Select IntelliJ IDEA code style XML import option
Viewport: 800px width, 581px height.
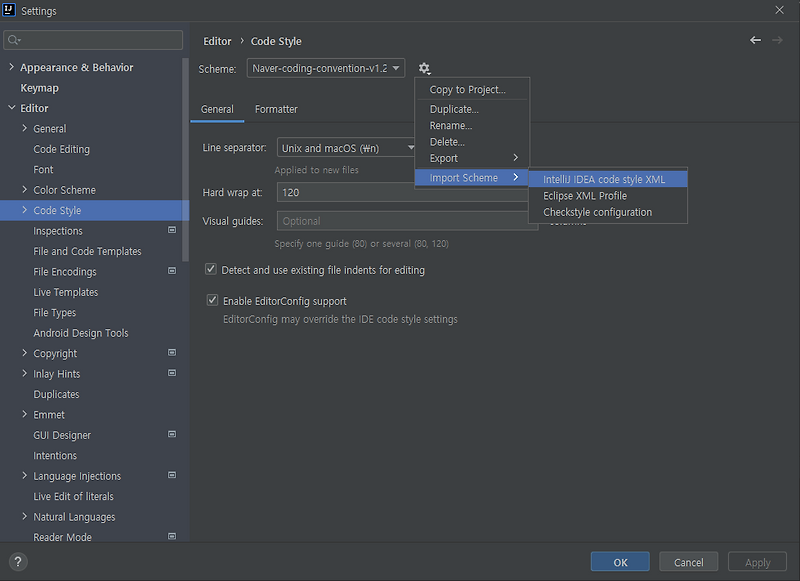(x=605, y=180)
